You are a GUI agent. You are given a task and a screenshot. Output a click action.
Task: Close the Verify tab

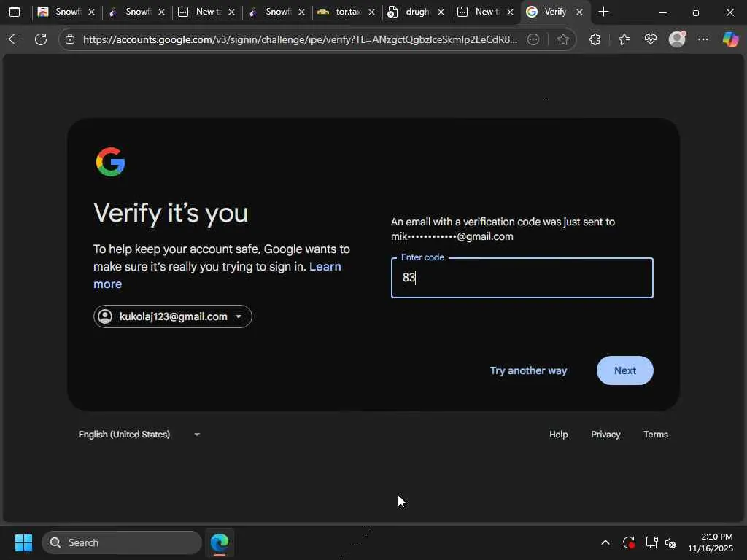tap(579, 12)
